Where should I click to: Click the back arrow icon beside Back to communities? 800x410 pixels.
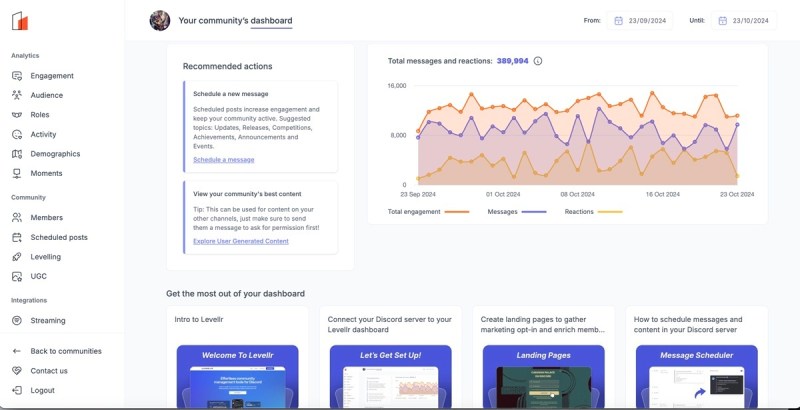click(17, 351)
